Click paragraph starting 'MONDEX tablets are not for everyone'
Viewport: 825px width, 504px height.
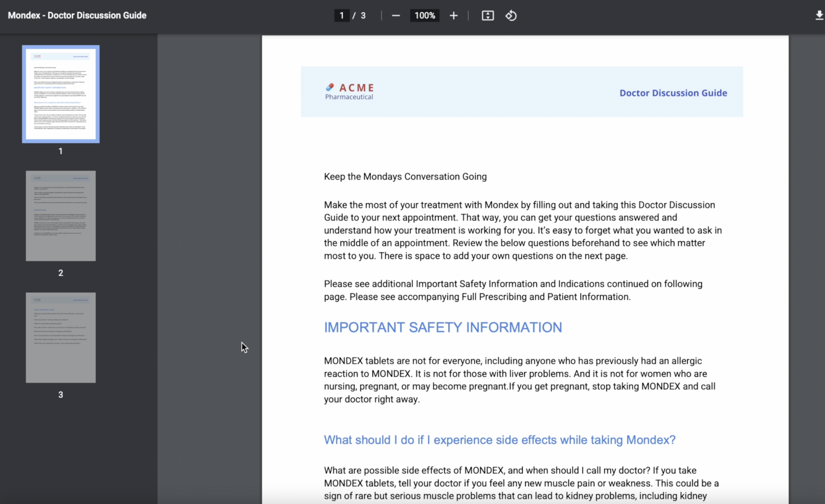(x=519, y=380)
